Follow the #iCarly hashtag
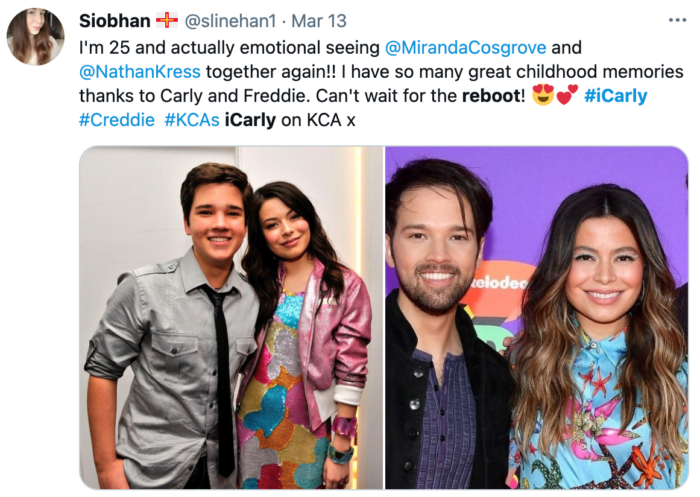 [x=616, y=96]
